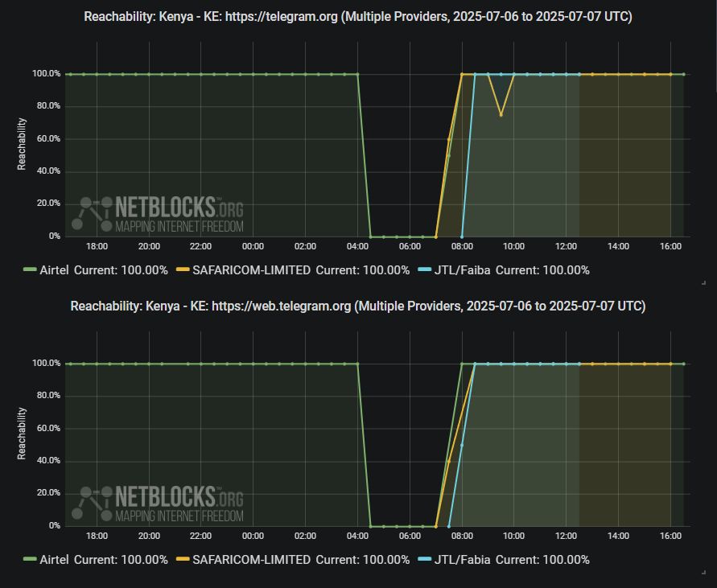Image resolution: width=717 pixels, height=588 pixels.
Task: Click 0% y-axis label on bottom chart
Action: click(55, 525)
